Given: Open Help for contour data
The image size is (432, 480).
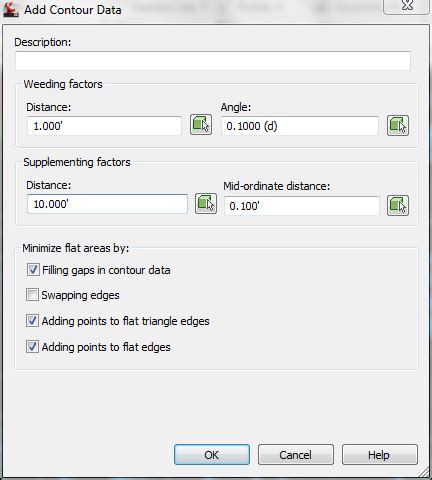Looking at the screenshot, I should 380,455.
